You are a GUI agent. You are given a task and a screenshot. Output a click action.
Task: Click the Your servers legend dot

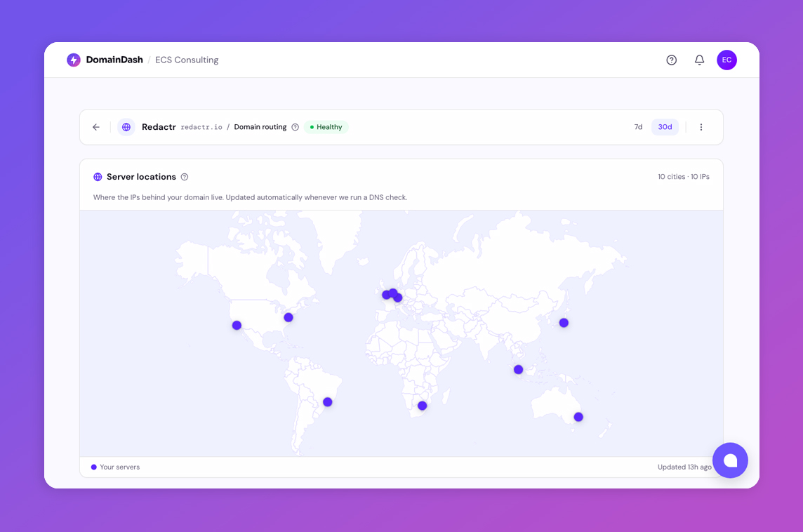[94, 467]
